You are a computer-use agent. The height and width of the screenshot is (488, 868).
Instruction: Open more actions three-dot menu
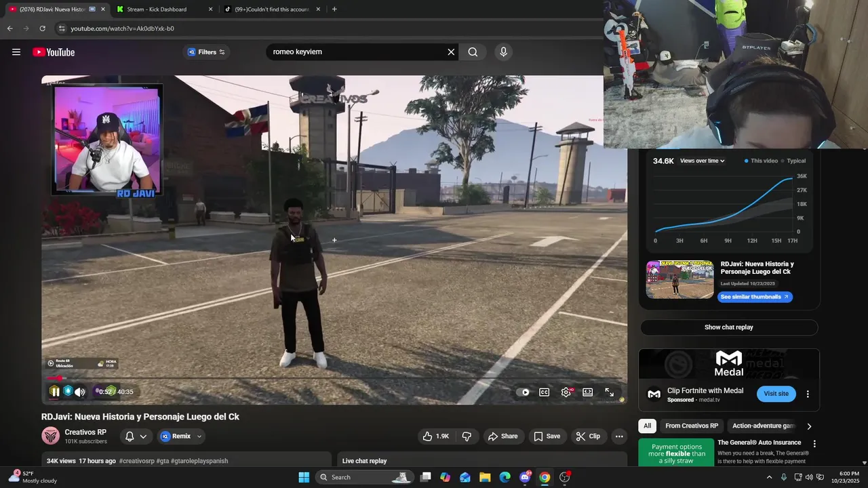pos(619,436)
